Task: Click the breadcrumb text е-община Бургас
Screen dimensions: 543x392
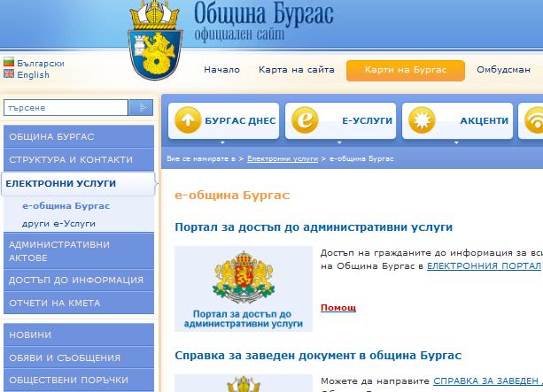Action: 361,158
